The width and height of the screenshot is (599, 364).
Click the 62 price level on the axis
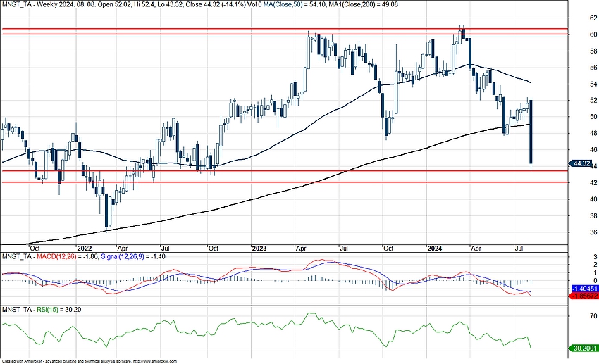click(574, 18)
